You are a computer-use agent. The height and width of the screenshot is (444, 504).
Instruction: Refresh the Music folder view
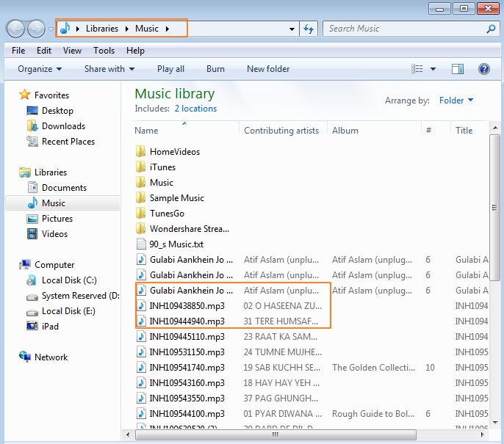pyautogui.click(x=309, y=29)
